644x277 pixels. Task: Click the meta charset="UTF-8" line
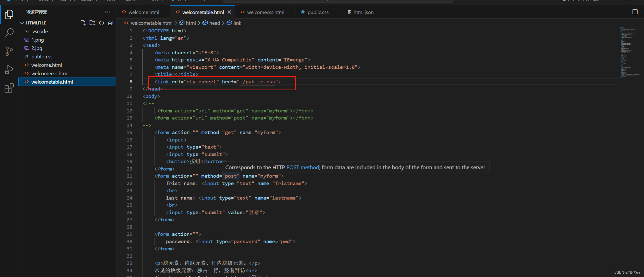187,53
